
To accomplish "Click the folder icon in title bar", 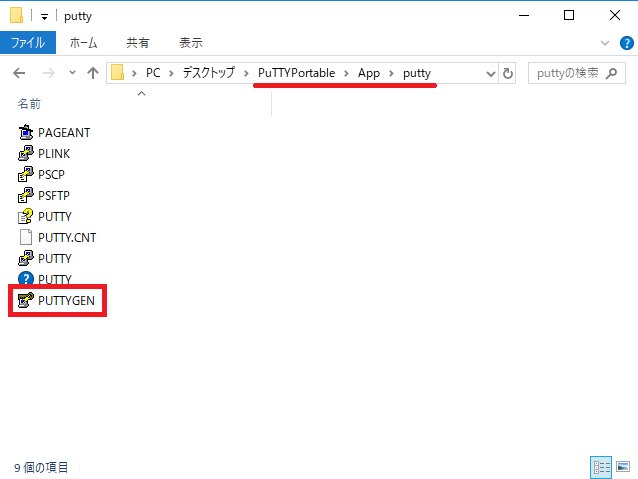I will point(16,16).
